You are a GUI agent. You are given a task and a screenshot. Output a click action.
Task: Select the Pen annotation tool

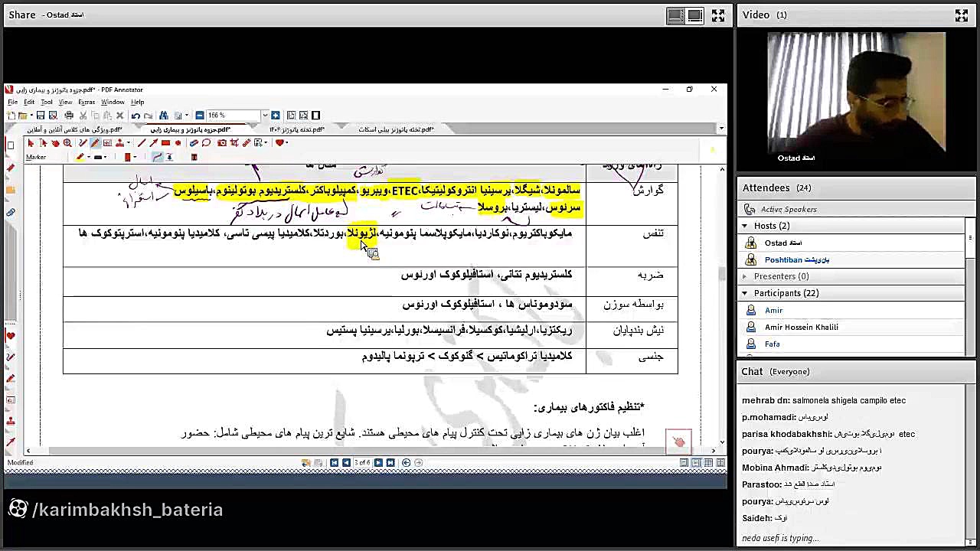click(x=81, y=144)
